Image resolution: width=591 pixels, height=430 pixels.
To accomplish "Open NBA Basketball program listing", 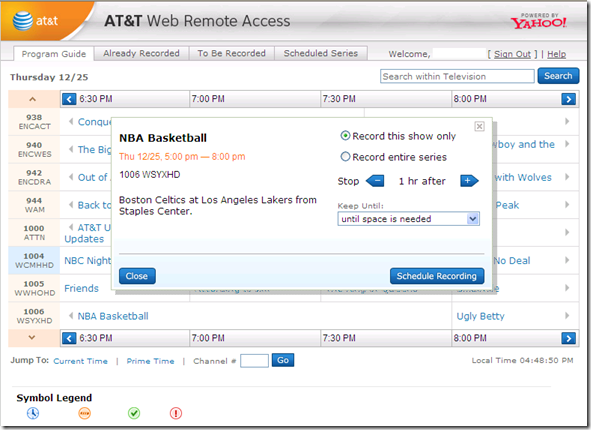I will [113, 316].
